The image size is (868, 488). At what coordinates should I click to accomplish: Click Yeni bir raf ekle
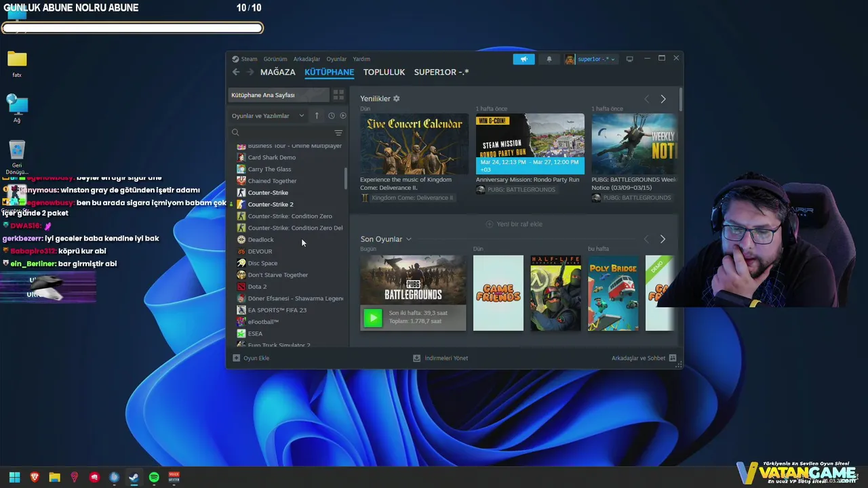coord(514,224)
